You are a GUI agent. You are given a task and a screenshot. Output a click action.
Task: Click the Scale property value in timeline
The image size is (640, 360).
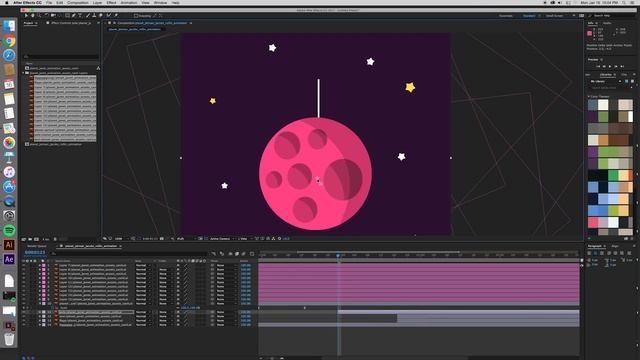click(x=190, y=308)
